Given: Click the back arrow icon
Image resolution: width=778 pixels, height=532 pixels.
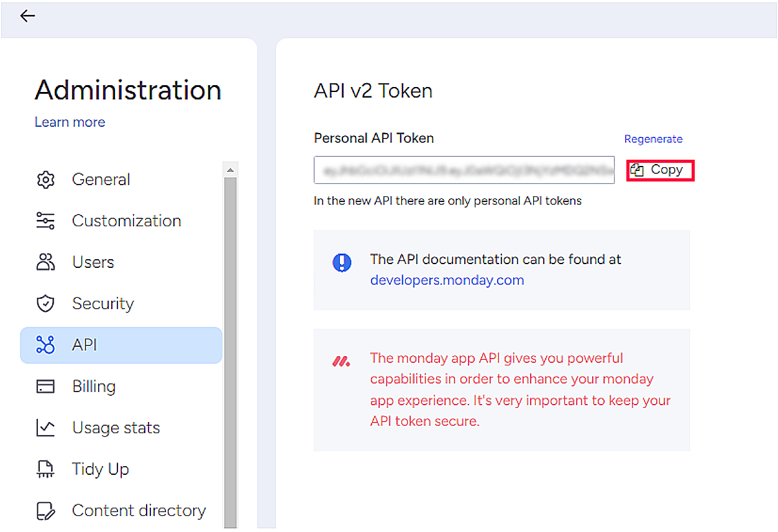Looking at the screenshot, I should click(27, 16).
